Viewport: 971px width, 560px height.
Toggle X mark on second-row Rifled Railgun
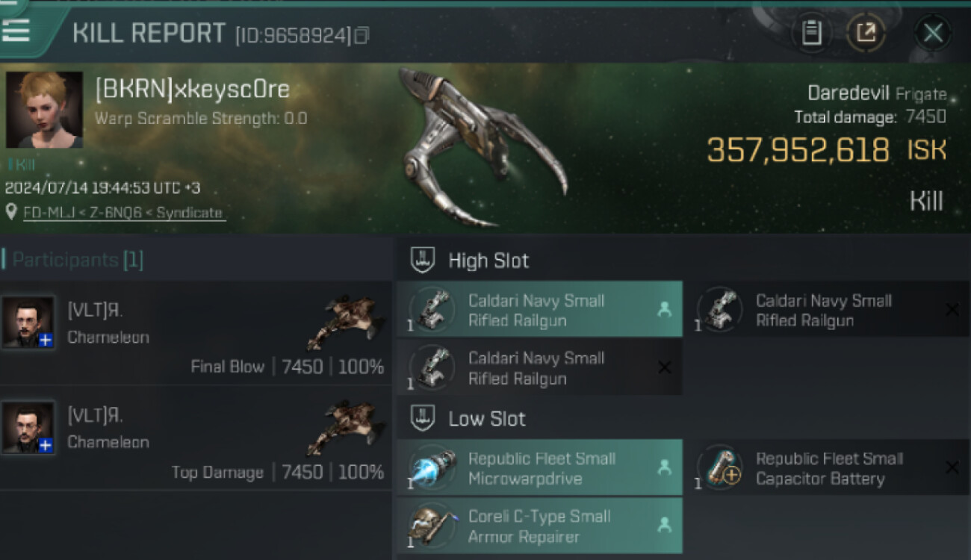[664, 367]
